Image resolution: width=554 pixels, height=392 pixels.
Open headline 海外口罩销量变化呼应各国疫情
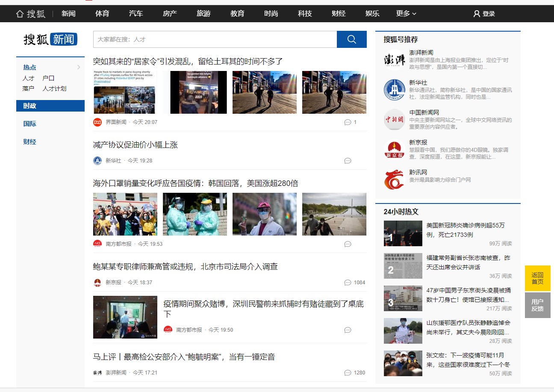(x=196, y=183)
